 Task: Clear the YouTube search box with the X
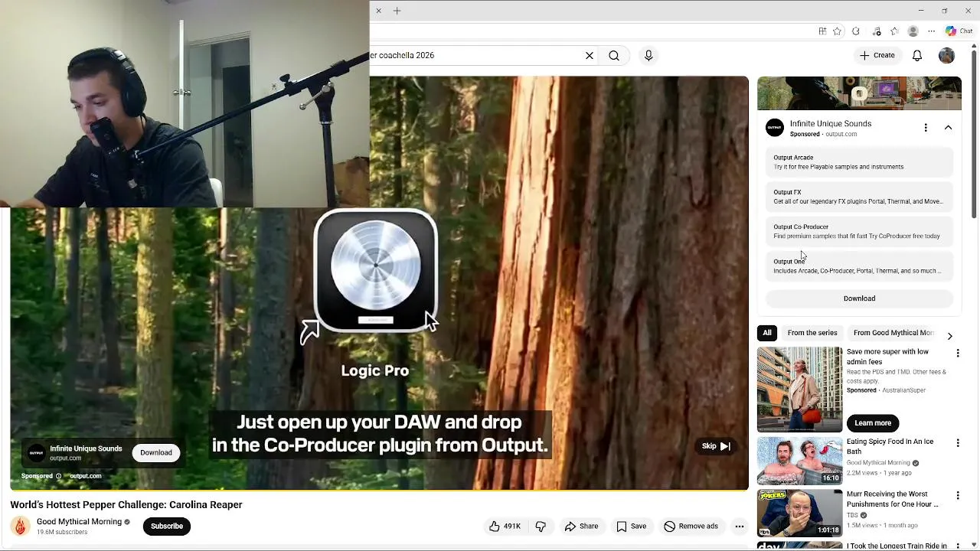tap(590, 55)
